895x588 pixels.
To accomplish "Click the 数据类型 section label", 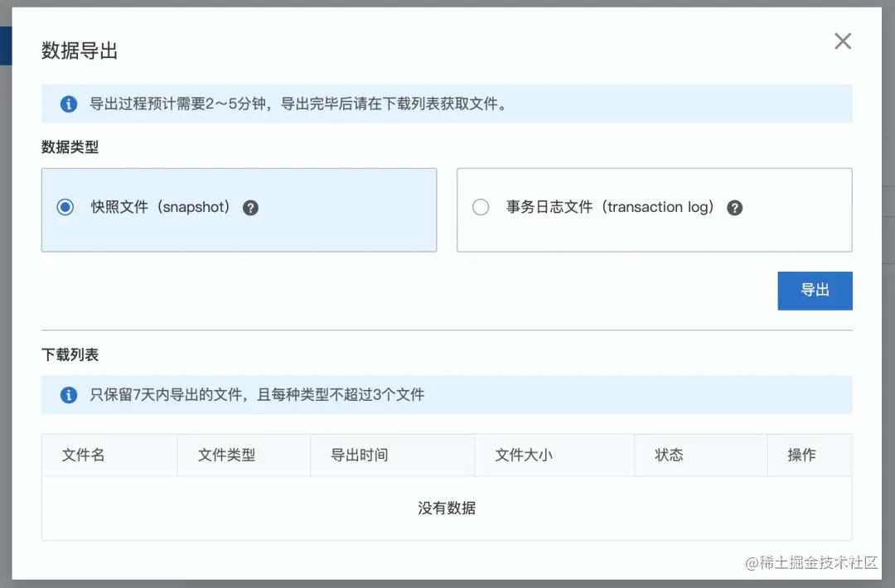I will 70,147.
